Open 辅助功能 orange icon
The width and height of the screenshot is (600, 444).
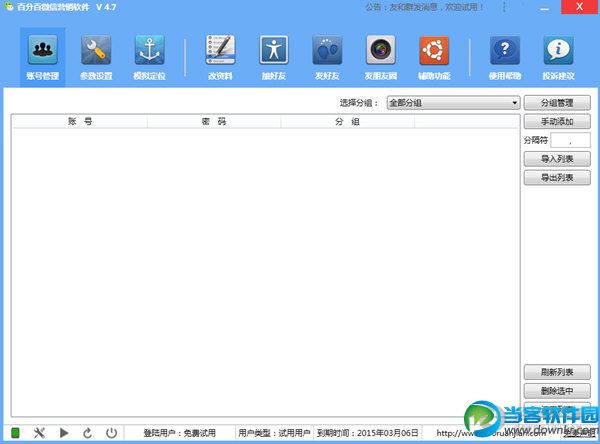pyautogui.click(x=434, y=50)
